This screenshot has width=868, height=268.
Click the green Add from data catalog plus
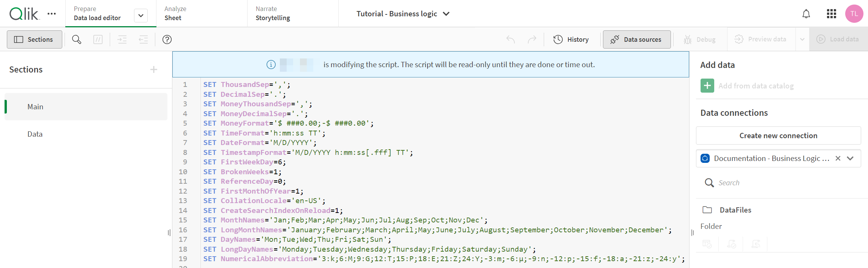(x=707, y=86)
